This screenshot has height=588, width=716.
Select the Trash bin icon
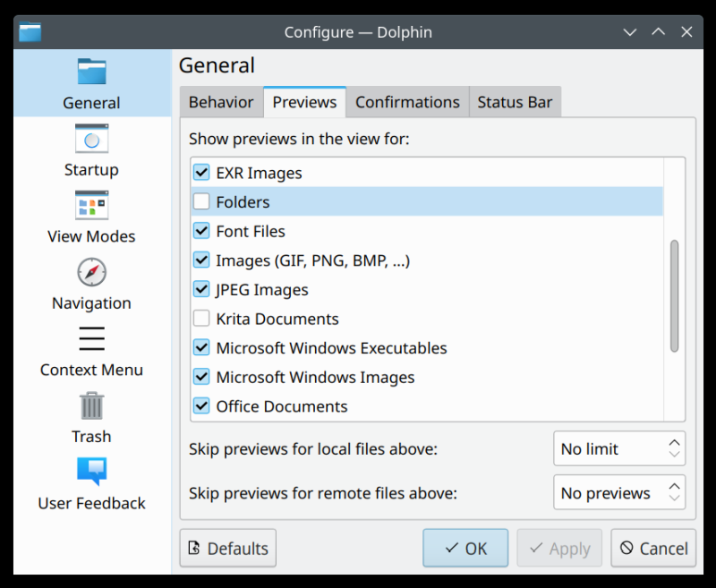(91, 406)
